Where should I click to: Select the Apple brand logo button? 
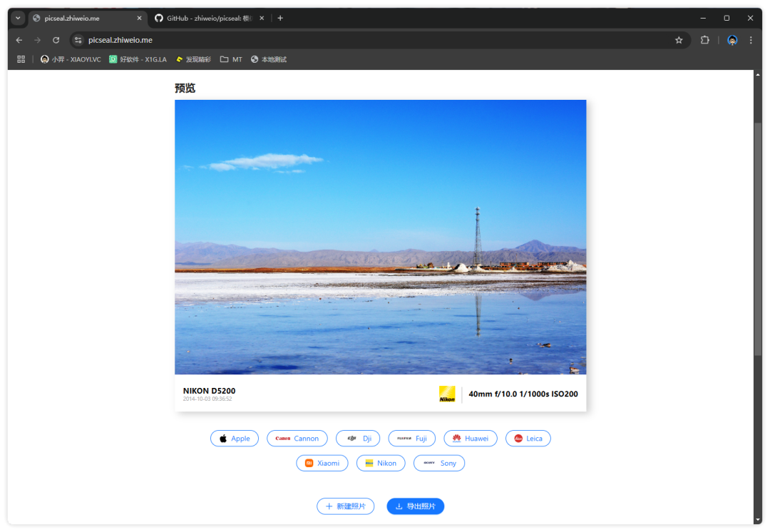[235, 438]
